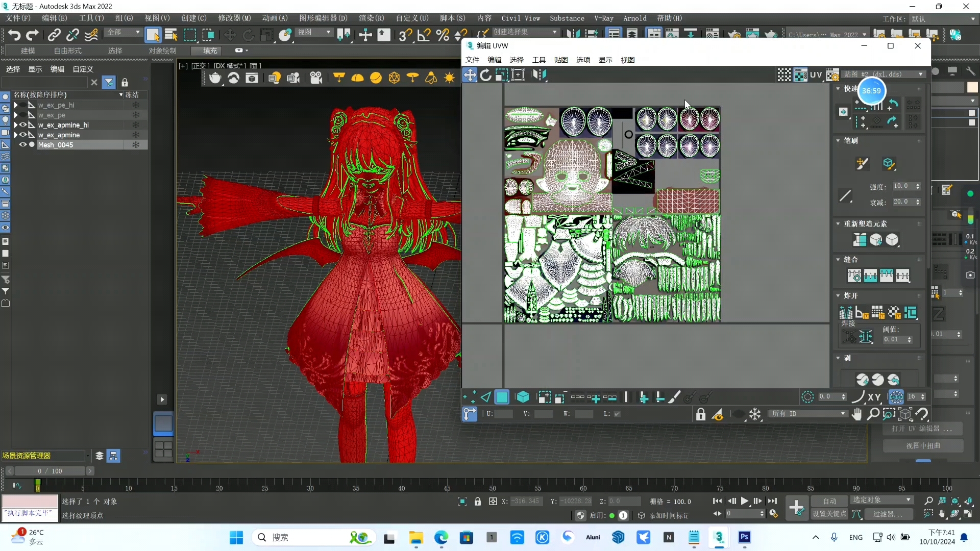Open the 贴图 #2 (dx1.dds) texture dropdown
This screenshot has width=980, height=551.
883,74
